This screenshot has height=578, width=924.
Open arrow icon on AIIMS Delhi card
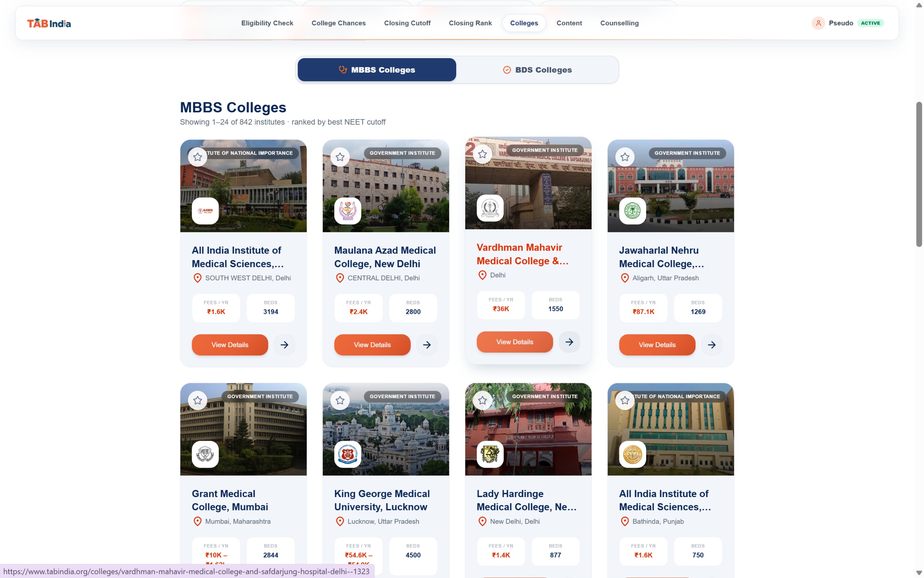(x=284, y=345)
